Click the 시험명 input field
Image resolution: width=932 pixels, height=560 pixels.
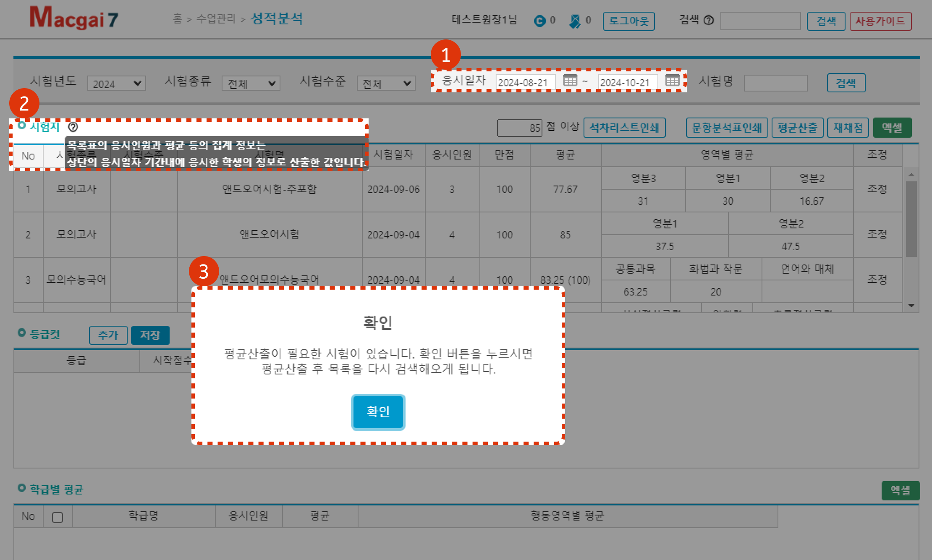coord(775,83)
